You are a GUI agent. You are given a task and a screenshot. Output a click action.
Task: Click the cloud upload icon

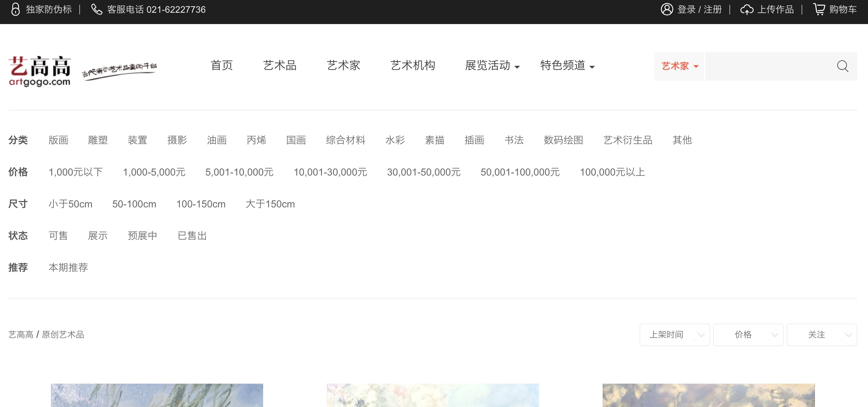tap(747, 10)
